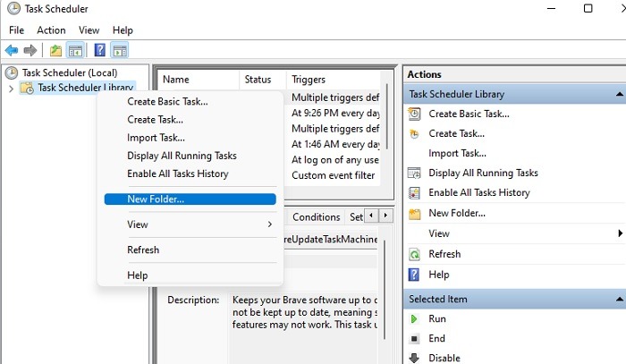Viewport: 626px width, 364px height.
Task: Click the Back arrow toolbar icon
Action: 12,50
